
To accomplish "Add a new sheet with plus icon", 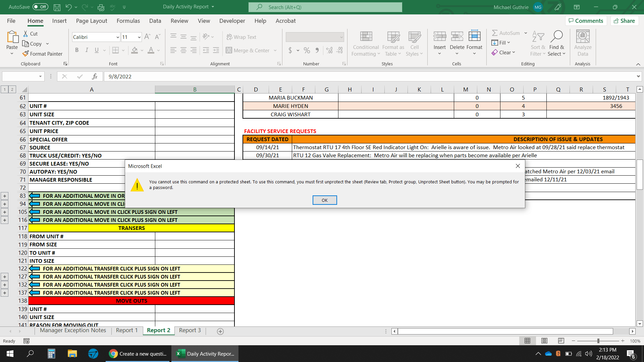I will [220, 331].
